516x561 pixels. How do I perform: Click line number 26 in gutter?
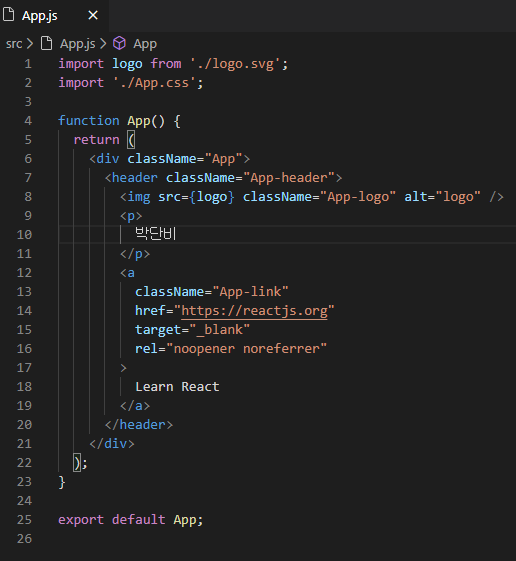(x=24, y=538)
